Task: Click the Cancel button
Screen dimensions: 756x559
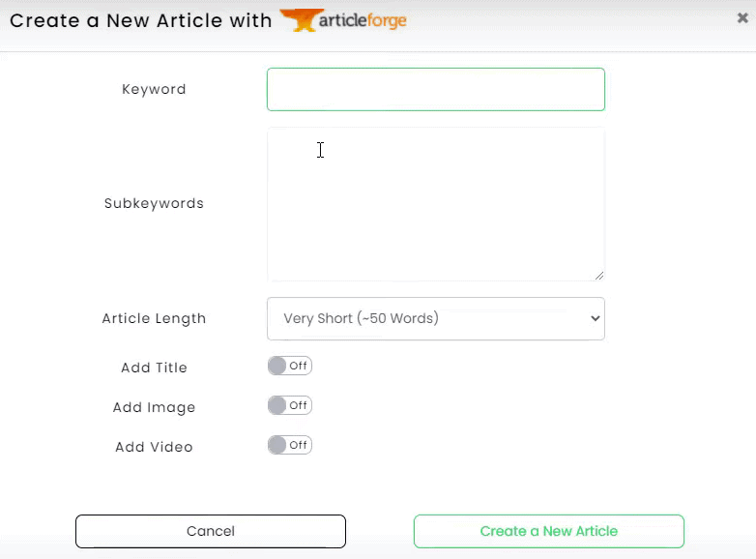Action: point(211,532)
